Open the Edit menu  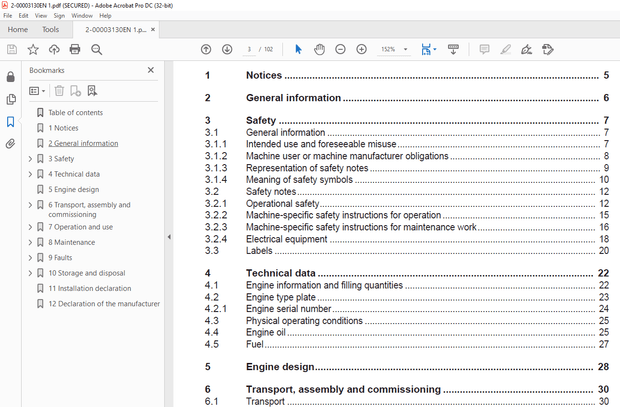[23, 16]
